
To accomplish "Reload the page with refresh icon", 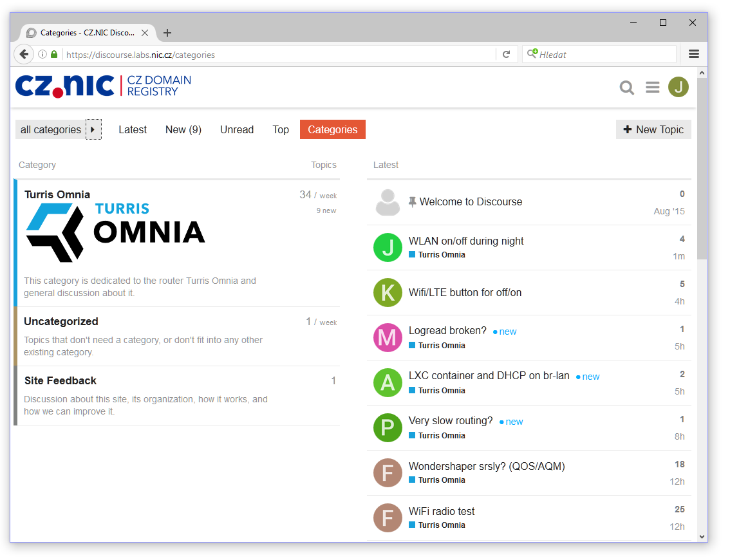I will (x=507, y=55).
